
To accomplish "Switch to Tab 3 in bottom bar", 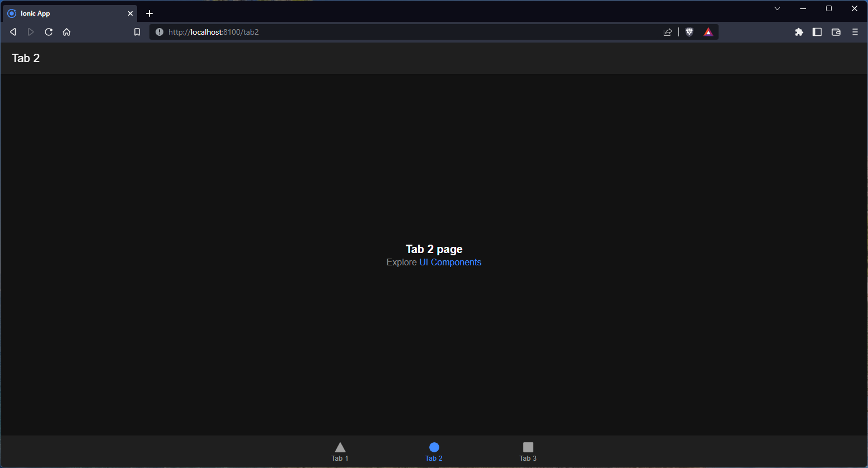I will click(x=528, y=452).
